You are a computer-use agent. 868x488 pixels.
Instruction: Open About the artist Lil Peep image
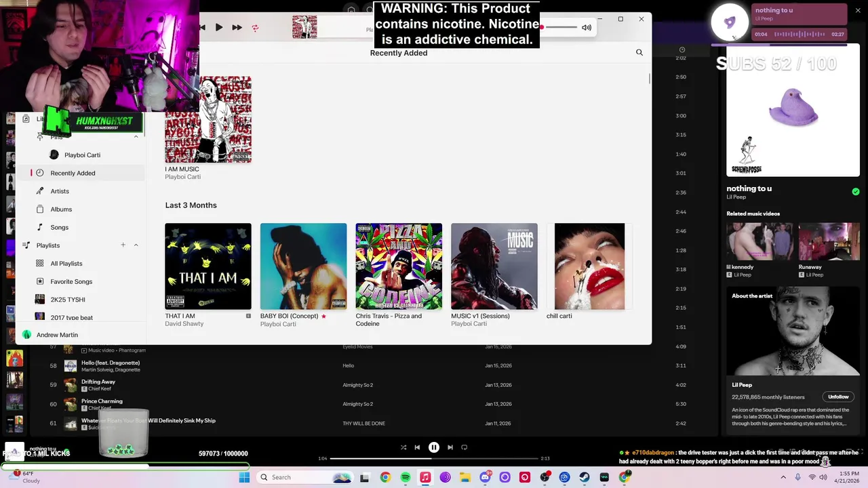click(x=793, y=331)
